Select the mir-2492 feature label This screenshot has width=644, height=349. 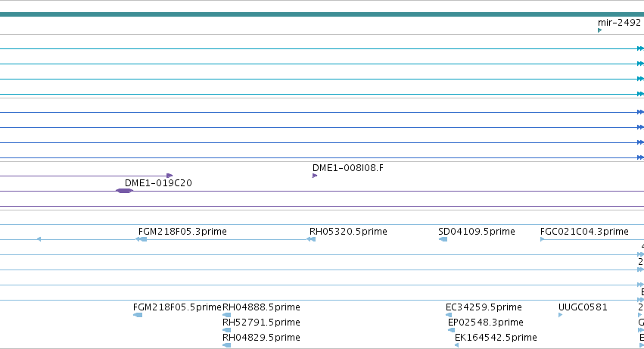coord(619,23)
